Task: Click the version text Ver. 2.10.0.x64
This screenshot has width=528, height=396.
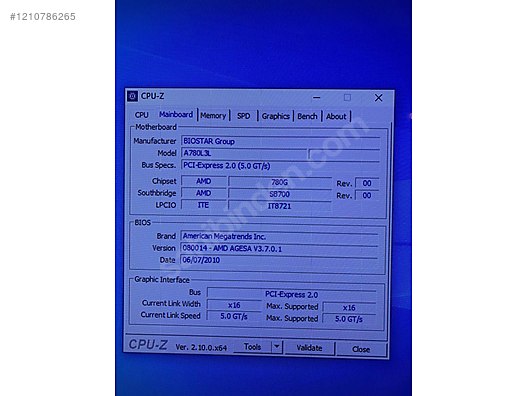Action: pos(201,347)
